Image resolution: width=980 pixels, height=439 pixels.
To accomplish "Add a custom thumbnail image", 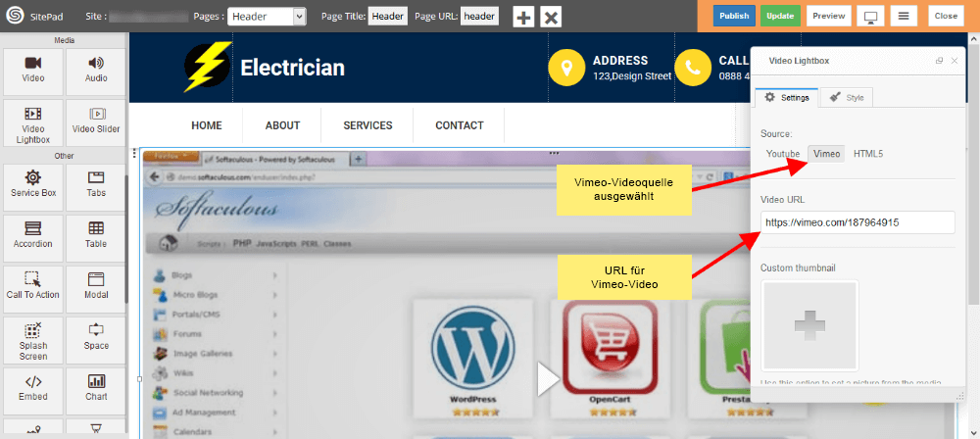I will click(x=809, y=325).
